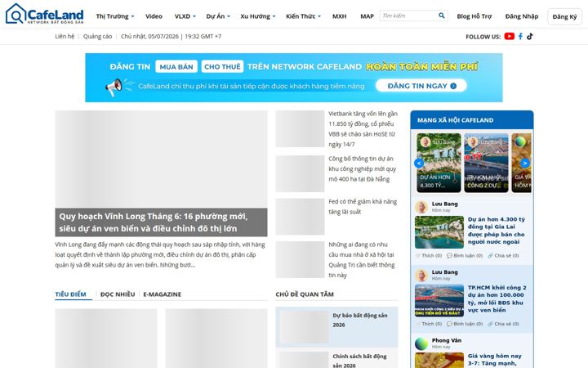The image size is (588, 368).
Task: Open the TikTok follow icon
Action: point(529,37)
